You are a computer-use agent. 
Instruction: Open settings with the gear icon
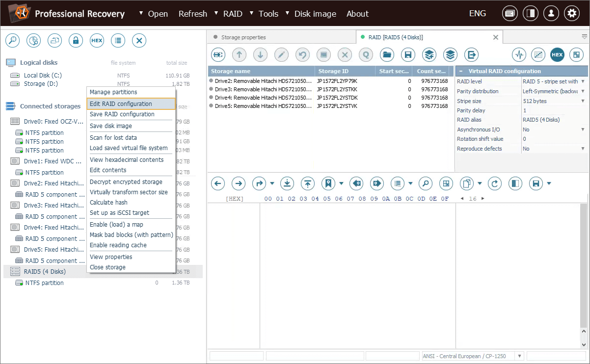pyautogui.click(x=571, y=14)
